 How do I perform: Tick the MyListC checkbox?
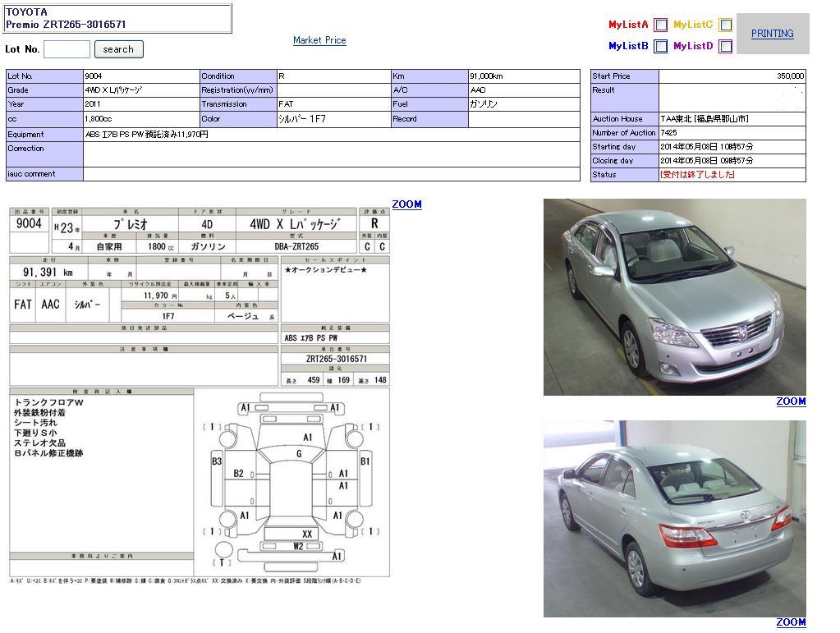point(725,25)
